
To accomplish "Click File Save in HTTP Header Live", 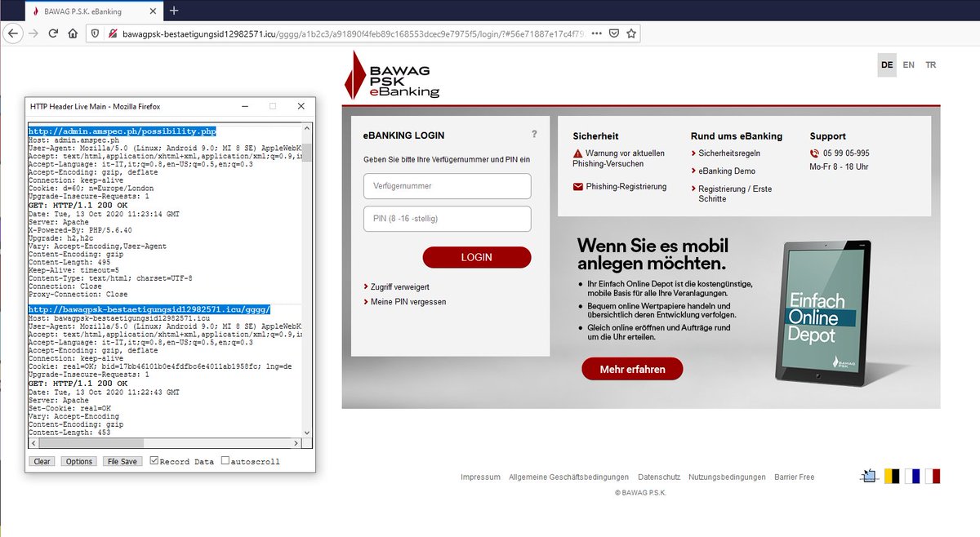I will click(x=122, y=461).
